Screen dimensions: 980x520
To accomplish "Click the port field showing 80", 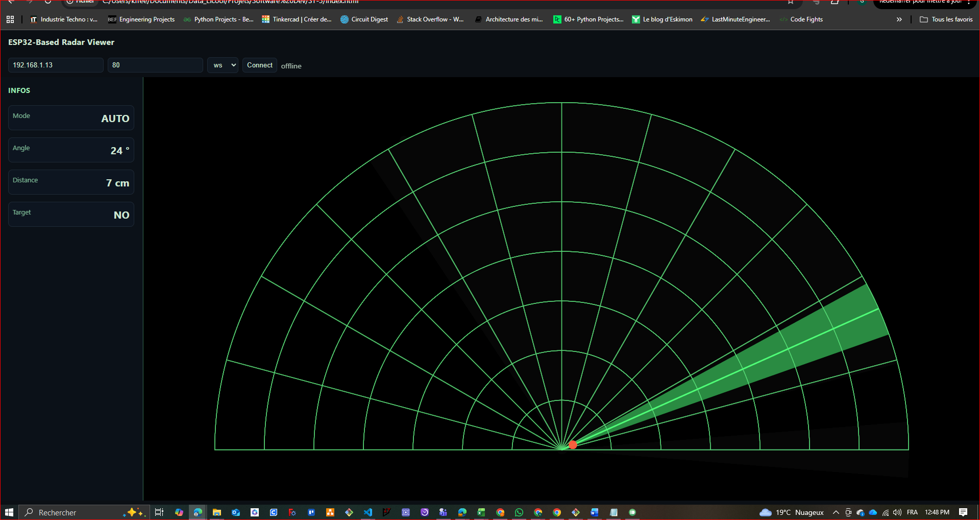I will [x=155, y=65].
